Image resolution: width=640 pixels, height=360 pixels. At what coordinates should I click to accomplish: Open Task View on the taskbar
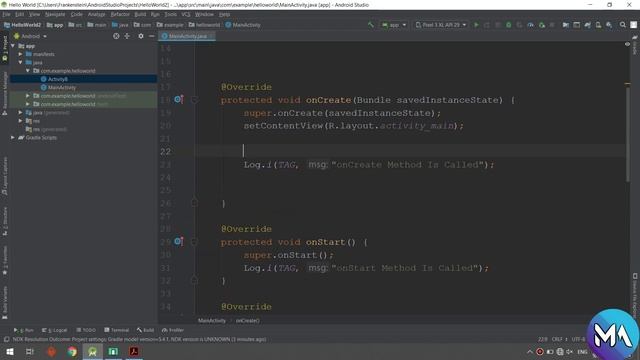(x=30, y=351)
